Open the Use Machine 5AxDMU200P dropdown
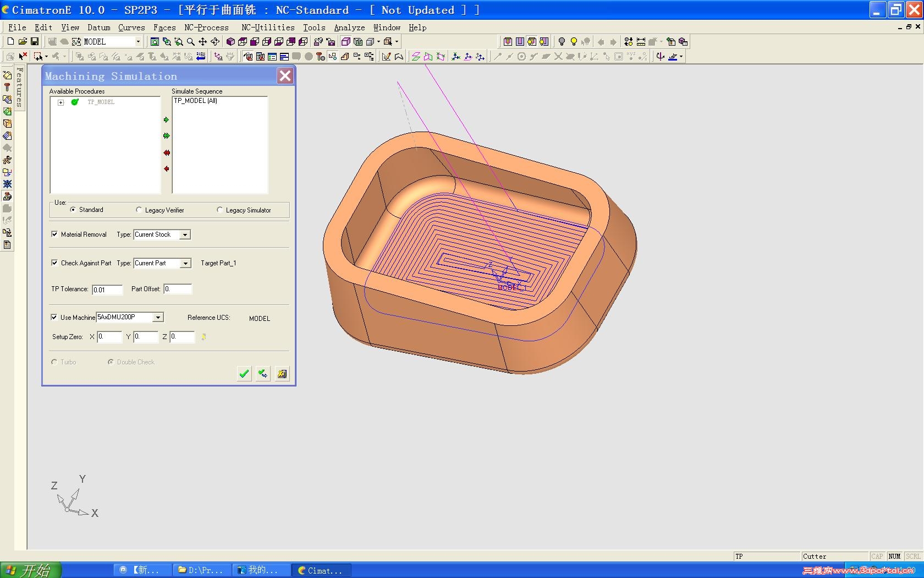This screenshot has width=924, height=578. point(158,317)
